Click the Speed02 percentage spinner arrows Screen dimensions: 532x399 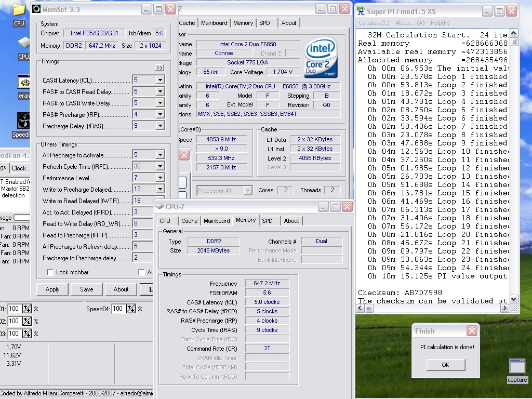27,321
